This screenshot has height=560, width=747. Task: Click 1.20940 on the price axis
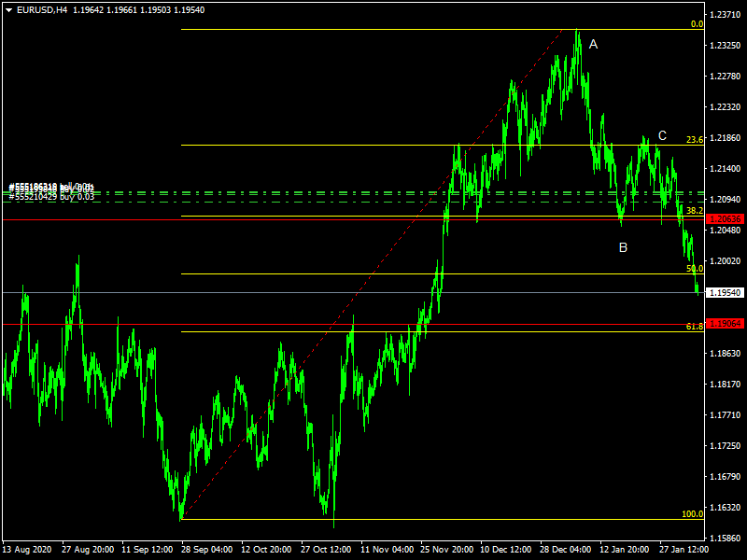[x=726, y=199]
